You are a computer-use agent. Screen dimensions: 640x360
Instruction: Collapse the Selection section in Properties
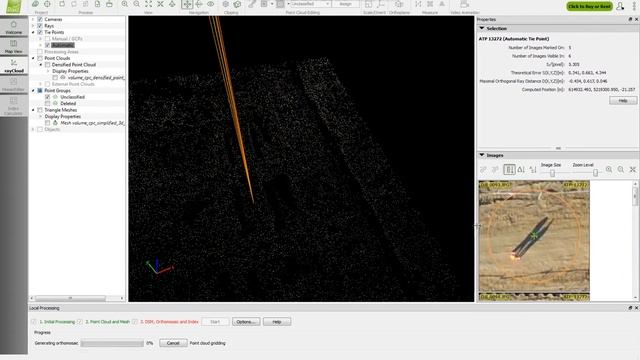(x=482, y=29)
